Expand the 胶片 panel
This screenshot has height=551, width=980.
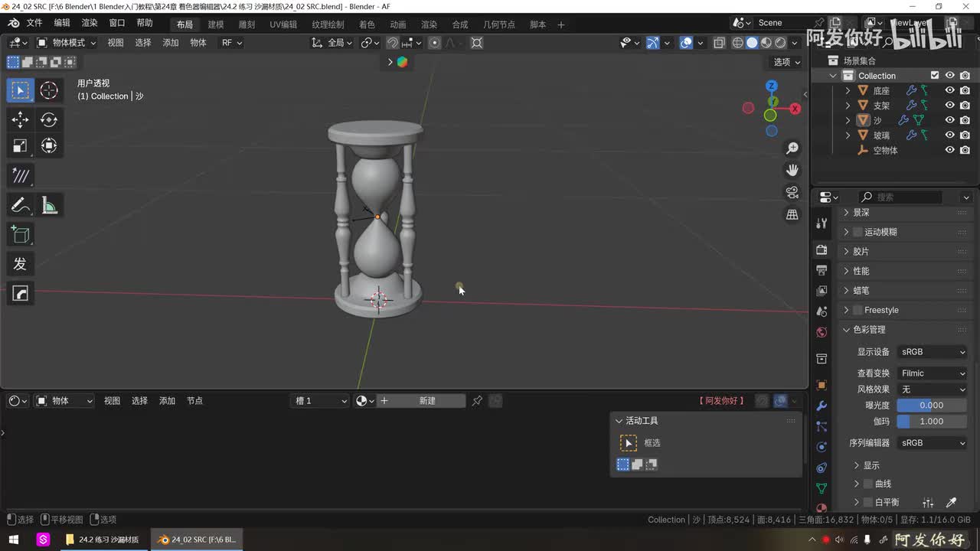pos(846,251)
